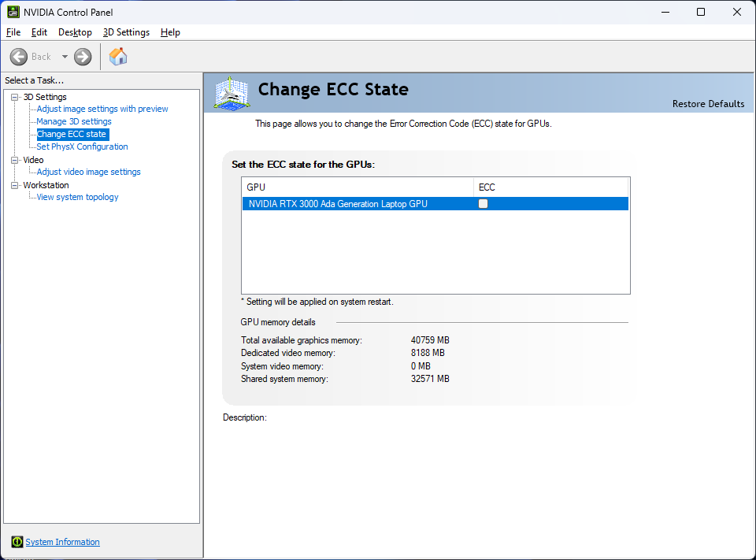Viewport: 756px width, 560px height.
Task: Click the 40759 MB total memory value
Action: [x=430, y=340]
